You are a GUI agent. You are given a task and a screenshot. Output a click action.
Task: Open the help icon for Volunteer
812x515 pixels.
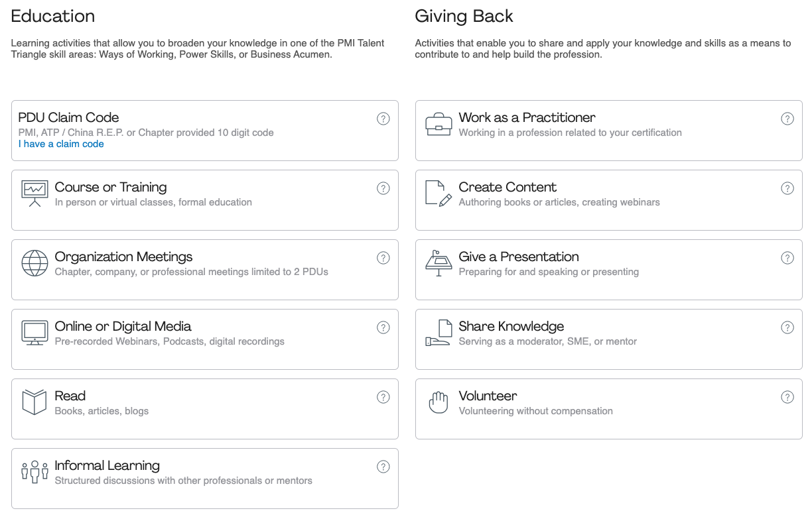(x=787, y=397)
